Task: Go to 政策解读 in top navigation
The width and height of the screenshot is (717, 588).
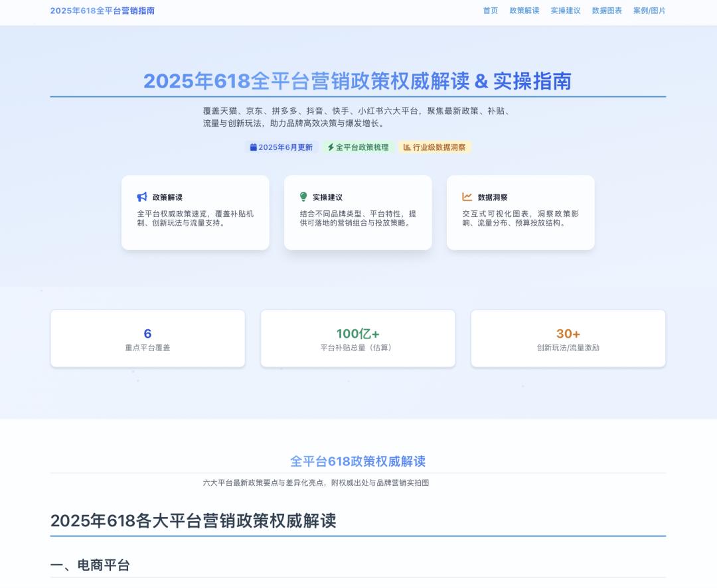Action: (524, 11)
